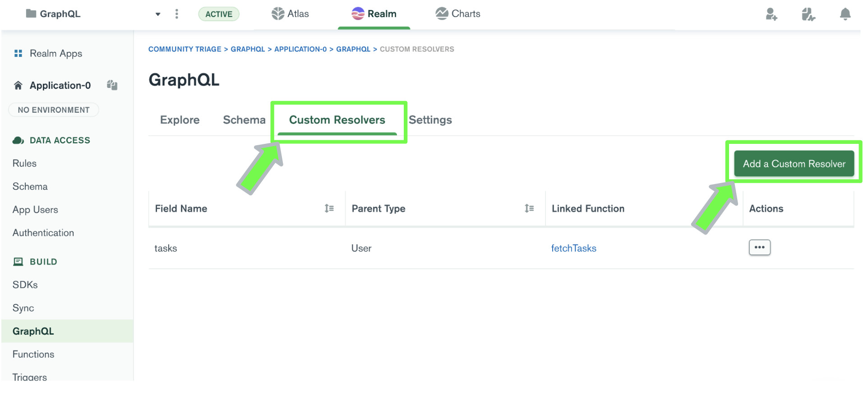Open the notifications bell
The width and height of the screenshot is (868, 396).
coord(845,14)
